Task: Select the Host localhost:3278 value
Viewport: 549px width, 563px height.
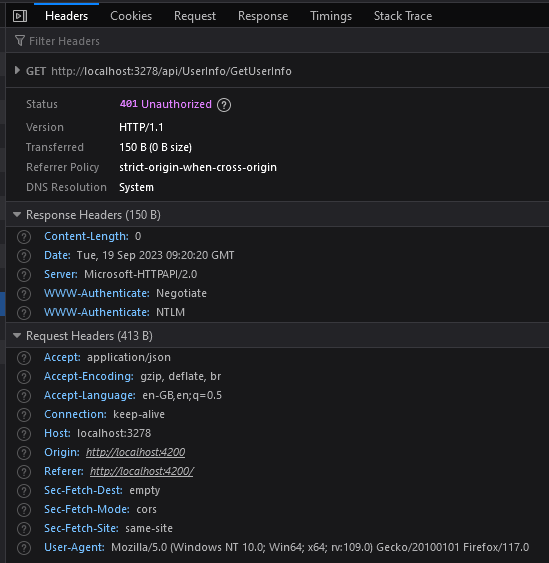Action: click(114, 433)
